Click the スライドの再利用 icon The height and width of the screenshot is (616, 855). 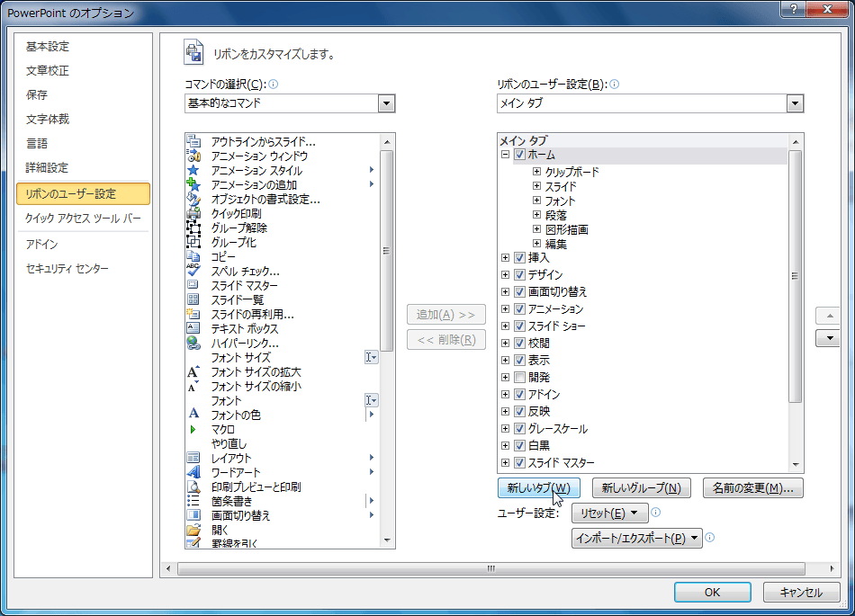pyautogui.click(x=193, y=314)
